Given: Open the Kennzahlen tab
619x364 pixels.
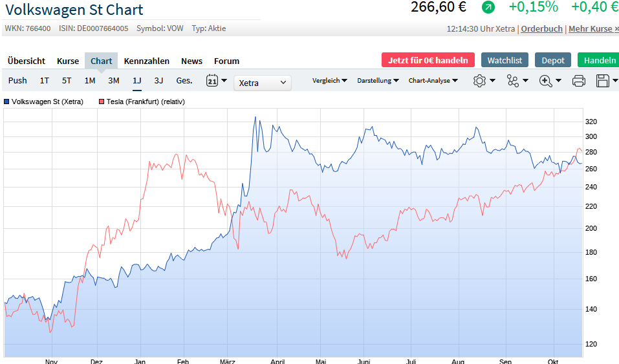Looking at the screenshot, I should pos(146,61).
